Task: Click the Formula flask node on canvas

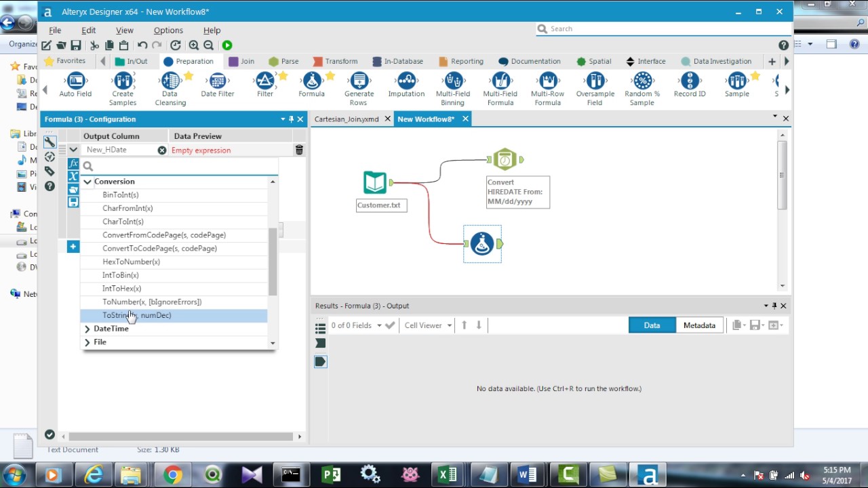Action: point(482,244)
